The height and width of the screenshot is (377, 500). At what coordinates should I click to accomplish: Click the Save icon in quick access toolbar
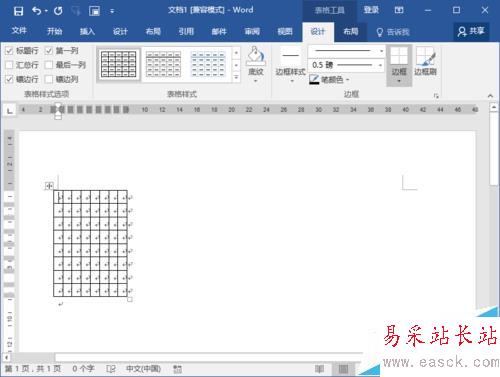18,11
